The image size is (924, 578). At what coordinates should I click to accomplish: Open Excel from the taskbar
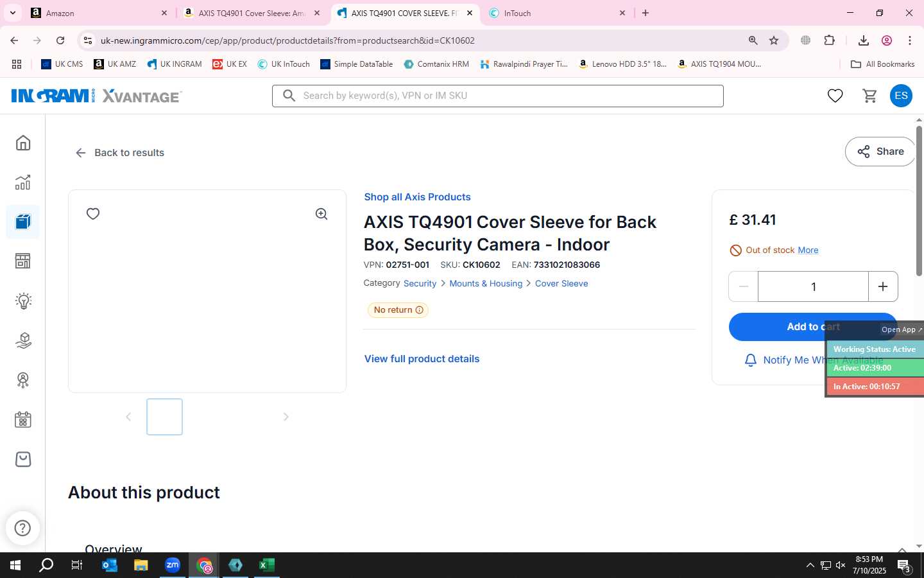(x=267, y=565)
